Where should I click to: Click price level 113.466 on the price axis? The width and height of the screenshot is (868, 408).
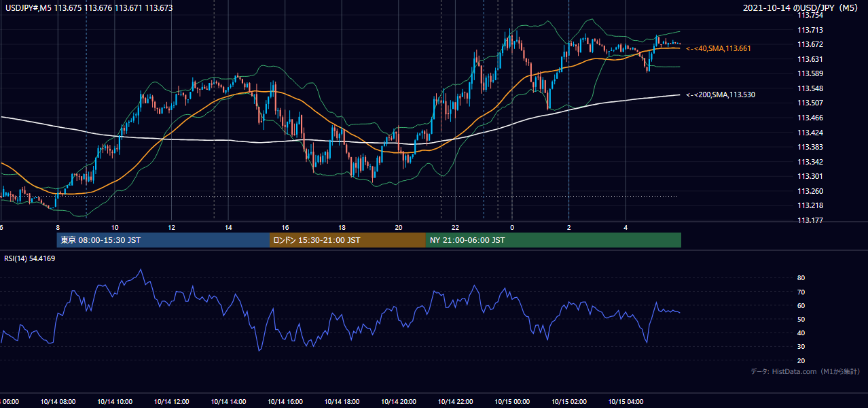[x=810, y=118]
